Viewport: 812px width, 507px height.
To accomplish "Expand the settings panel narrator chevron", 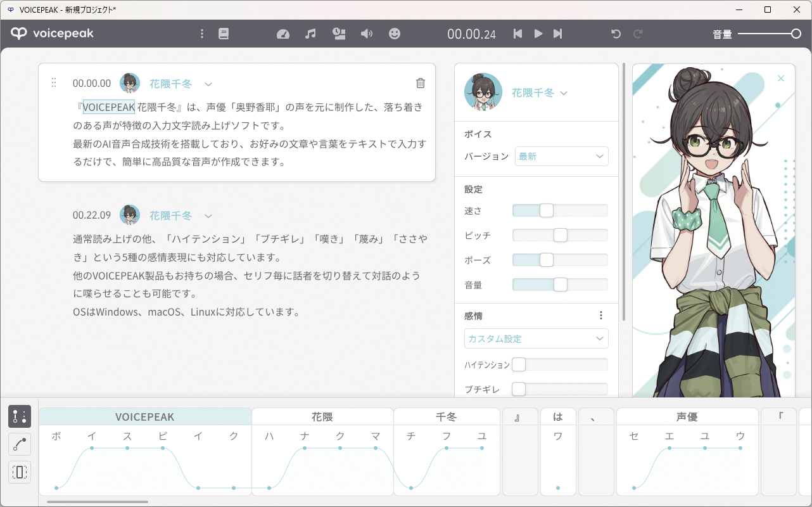I will (563, 93).
